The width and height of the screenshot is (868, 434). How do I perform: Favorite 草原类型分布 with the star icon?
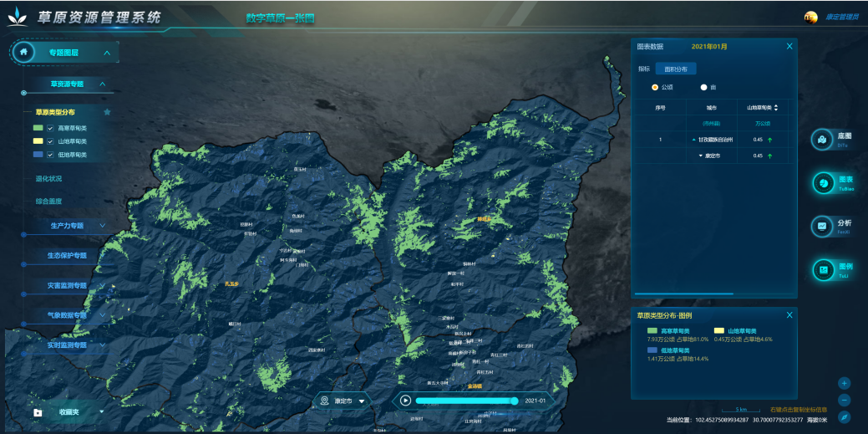click(x=108, y=112)
